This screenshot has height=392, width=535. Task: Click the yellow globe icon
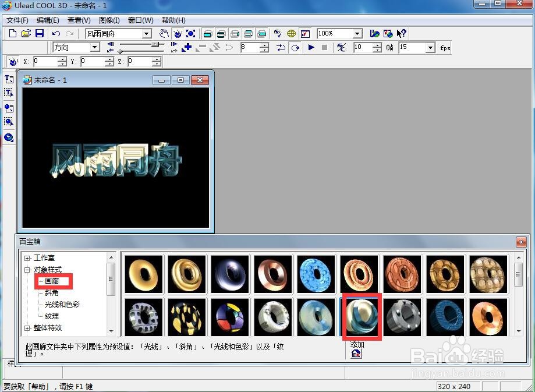click(291, 33)
